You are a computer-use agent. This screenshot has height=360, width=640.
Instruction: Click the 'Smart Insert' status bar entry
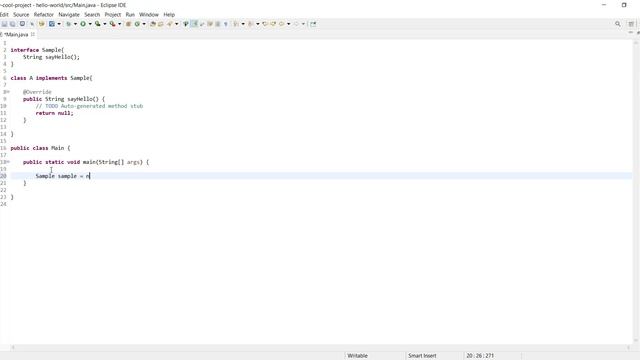tap(422, 356)
